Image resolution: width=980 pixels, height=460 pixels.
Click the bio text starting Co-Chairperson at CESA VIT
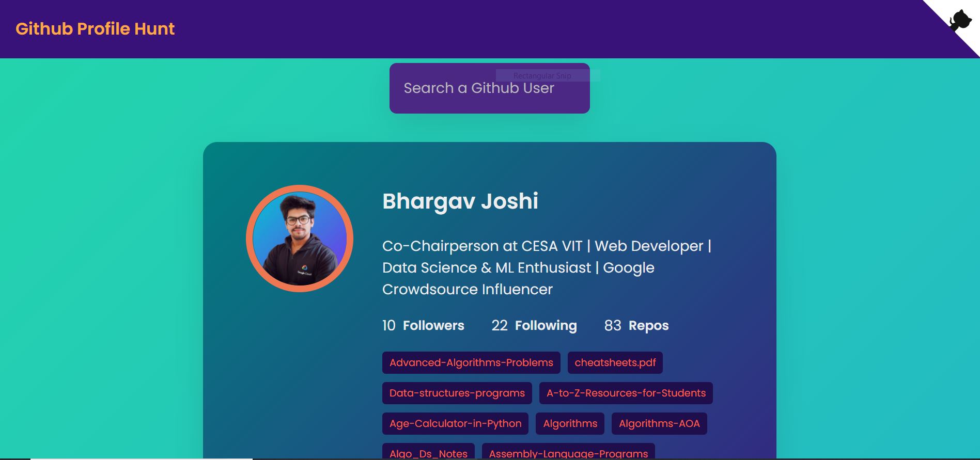pyautogui.click(x=547, y=267)
